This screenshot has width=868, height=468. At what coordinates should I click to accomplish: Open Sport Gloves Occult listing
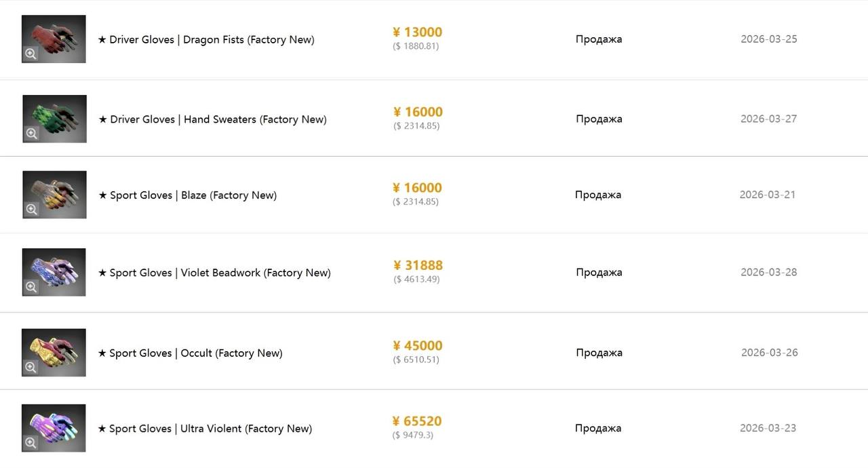tap(191, 353)
